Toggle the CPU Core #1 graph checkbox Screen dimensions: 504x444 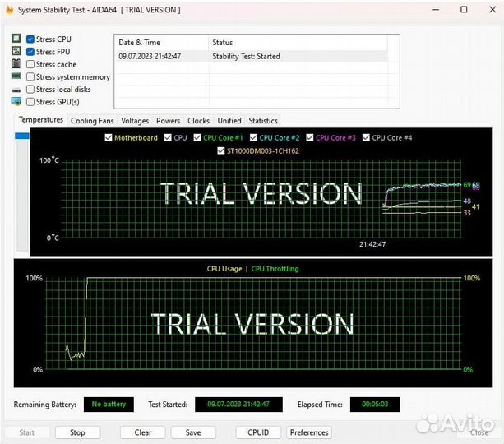click(x=197, y=137)
